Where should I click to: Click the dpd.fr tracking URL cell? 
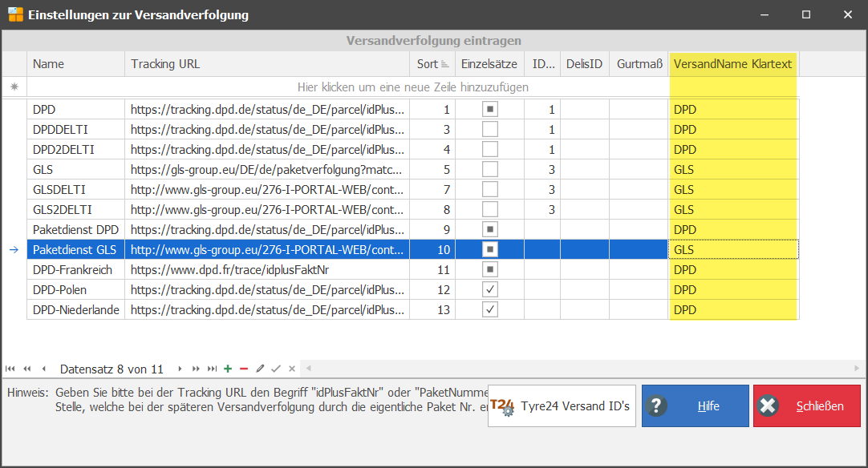pyautogui.click(x=267, y=270)
